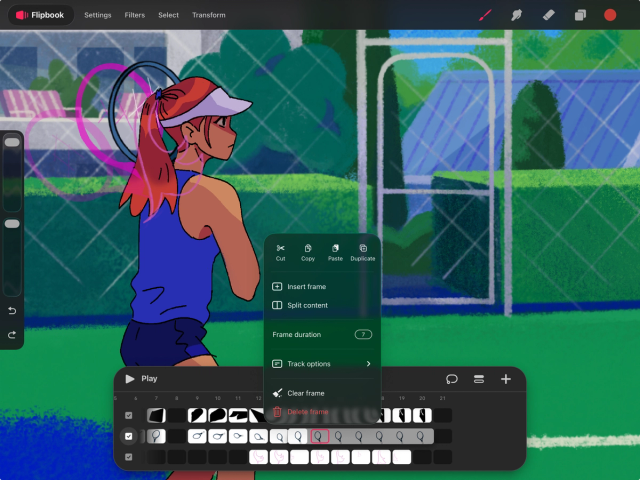The width and height of the screenshot is (640, 480).
Task: Expand the Track options submenu
Action: tap(322, 364)
